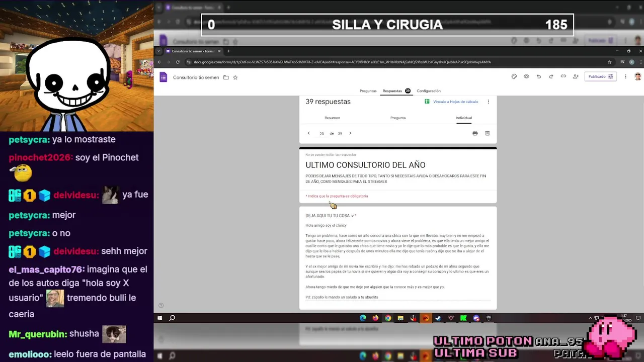The image size is (644, 362).
Task: Switch to Preguntas tab
Action: pos(368,91)
